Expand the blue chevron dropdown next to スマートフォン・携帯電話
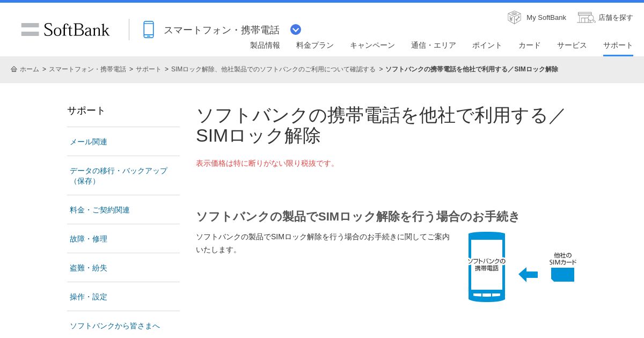The height and width of the screenshot is (338, 644). click(296, 30)
